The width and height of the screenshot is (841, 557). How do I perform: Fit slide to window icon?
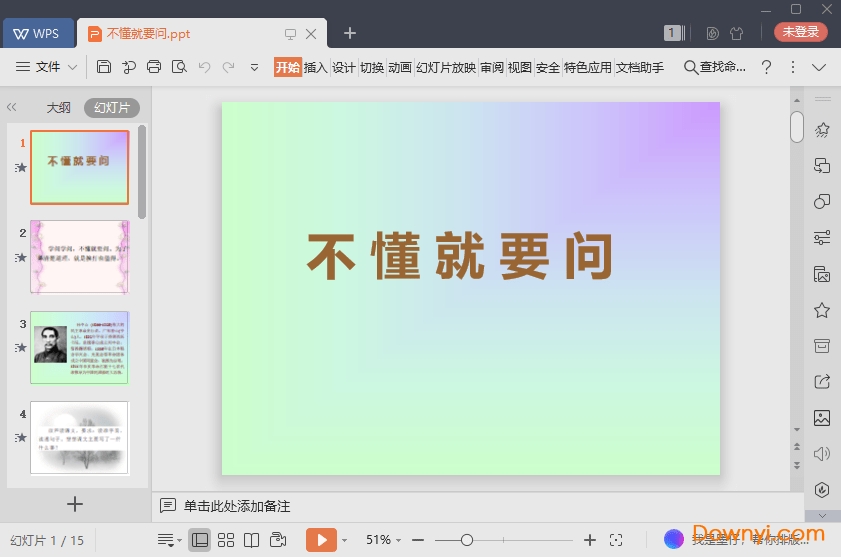(616, 540)
